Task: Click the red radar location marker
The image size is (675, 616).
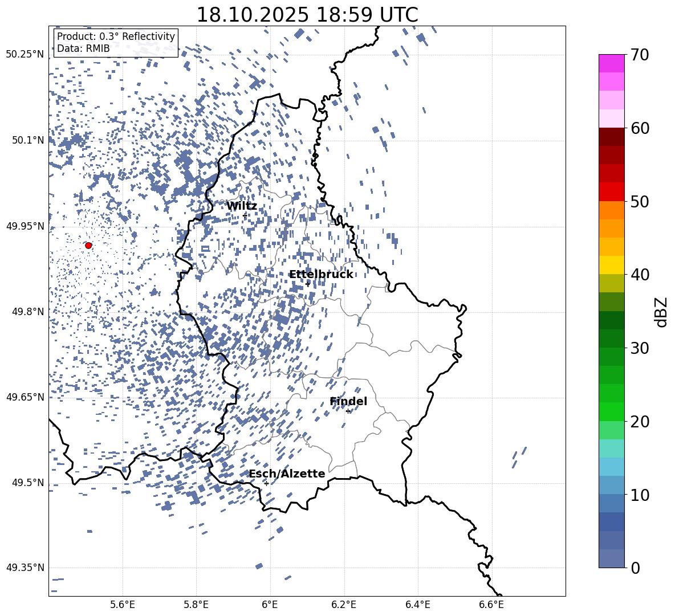Action: coord(88,246)
